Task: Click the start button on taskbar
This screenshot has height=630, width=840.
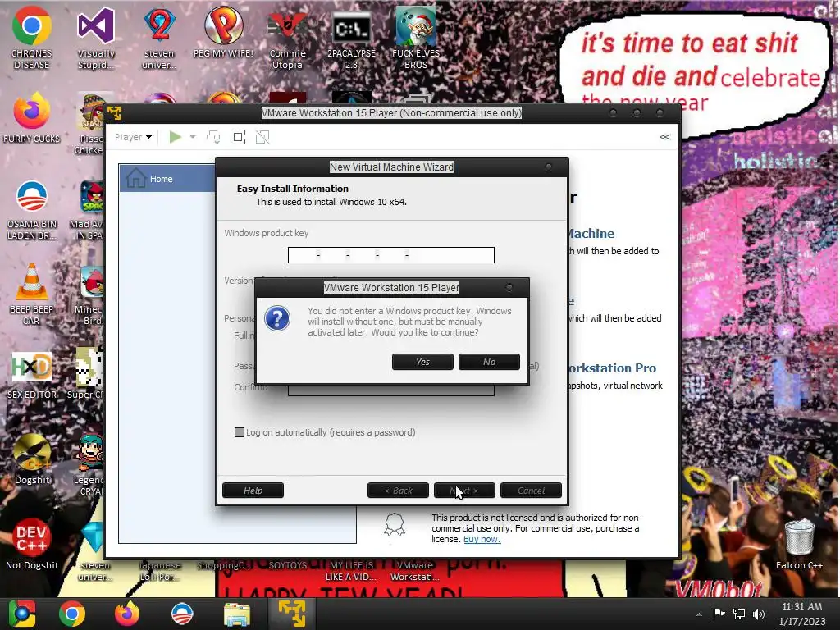Action: pos(22,614)
